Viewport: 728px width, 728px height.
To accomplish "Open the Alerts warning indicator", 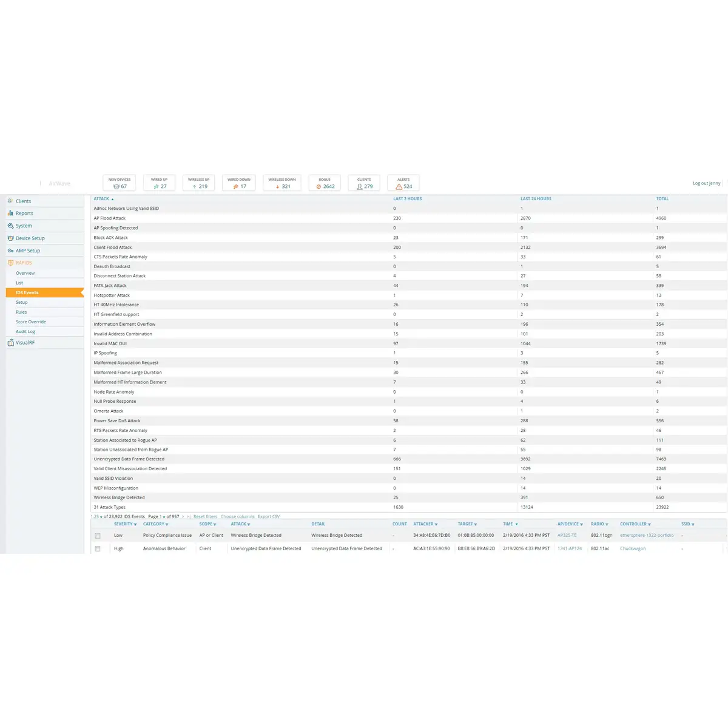I will click(403, 183).
